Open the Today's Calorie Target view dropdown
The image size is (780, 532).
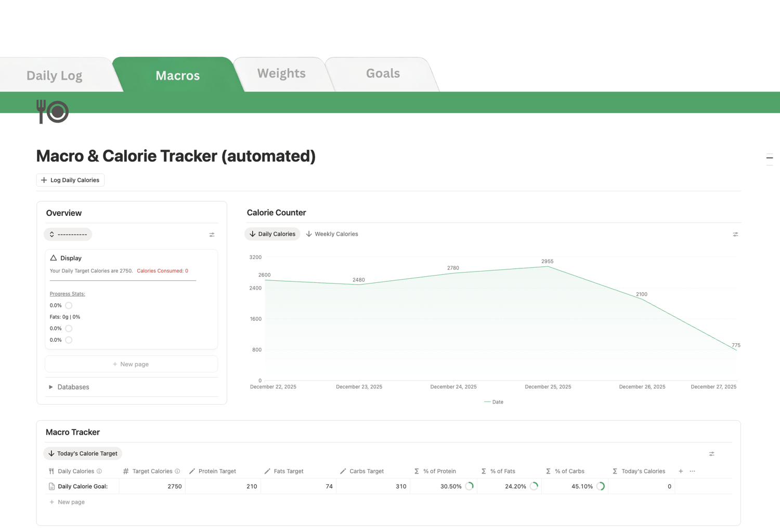pos(83,453)
